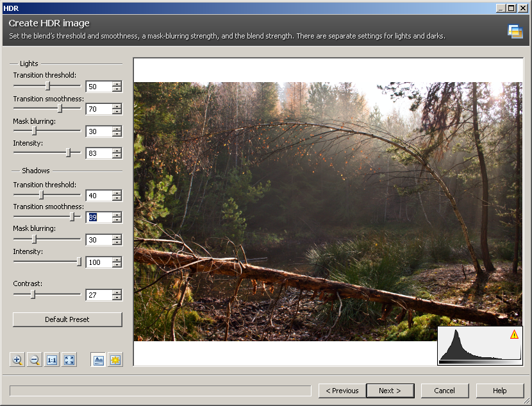532x406 pixels.
Task: Decrease Lights Mask blurring with down arrow
Action: (x=117, y=134)
